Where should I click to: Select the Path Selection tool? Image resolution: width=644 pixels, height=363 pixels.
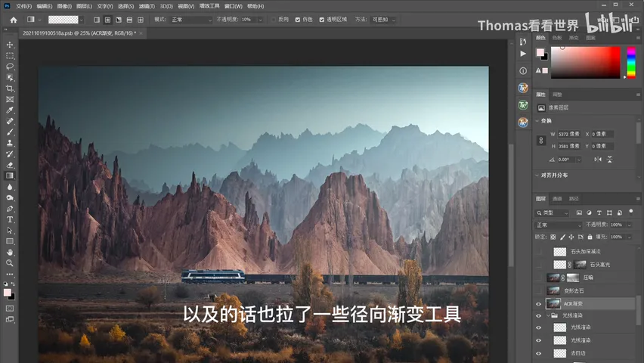(x=10, y=230)
